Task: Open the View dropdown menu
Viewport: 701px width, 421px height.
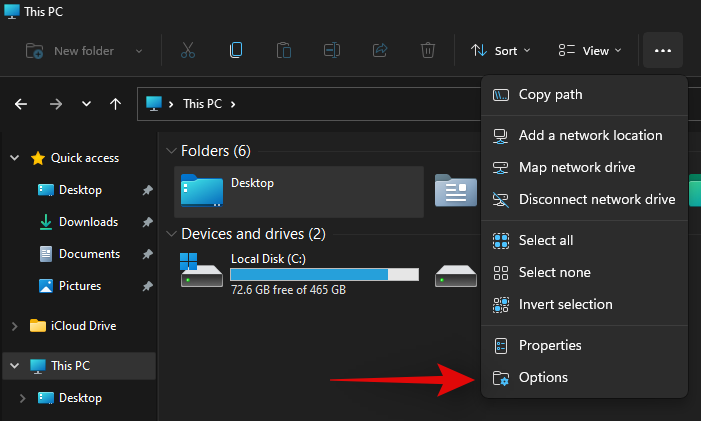Action: [x=589, y=50]
